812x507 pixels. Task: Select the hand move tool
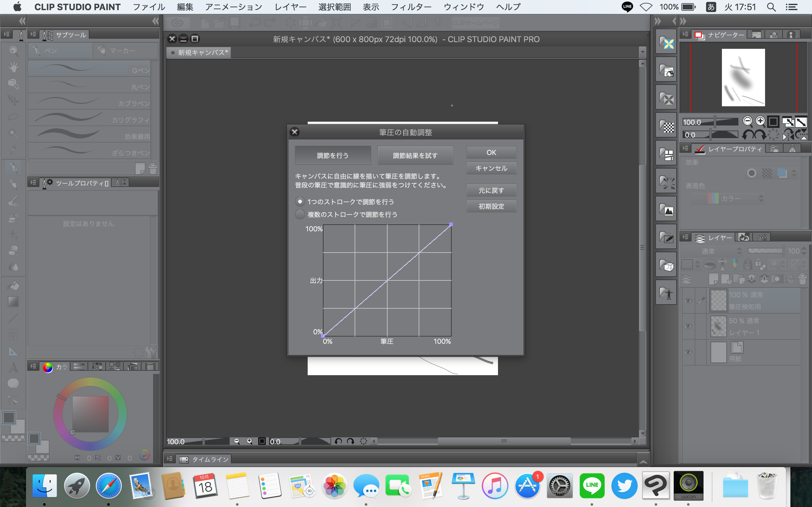tap(13, 67)
